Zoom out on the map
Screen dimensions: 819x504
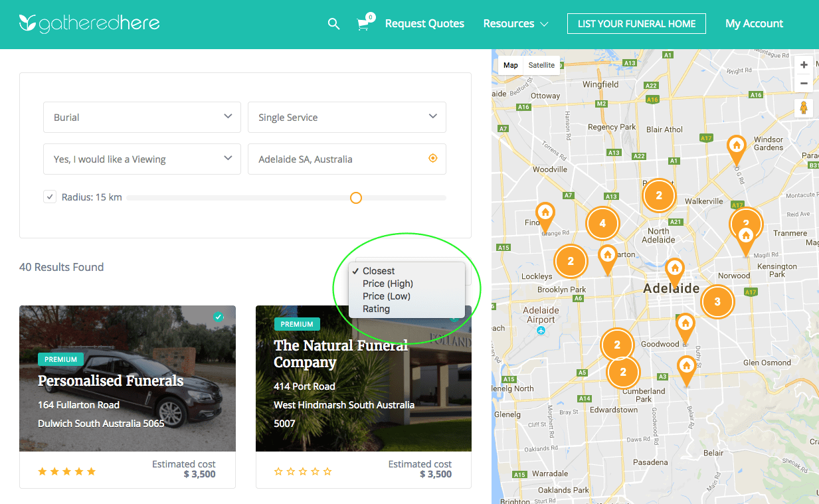[x=804, y=84]
